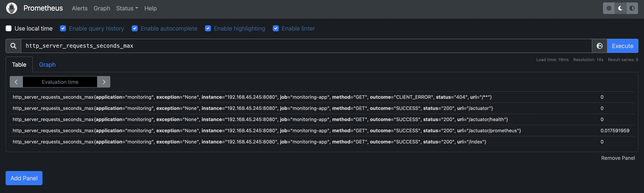Image resolution: width=644 pixels, height=193 pixels.
Task: Click the Resolution: 14s text
Action: coord(588,59)
